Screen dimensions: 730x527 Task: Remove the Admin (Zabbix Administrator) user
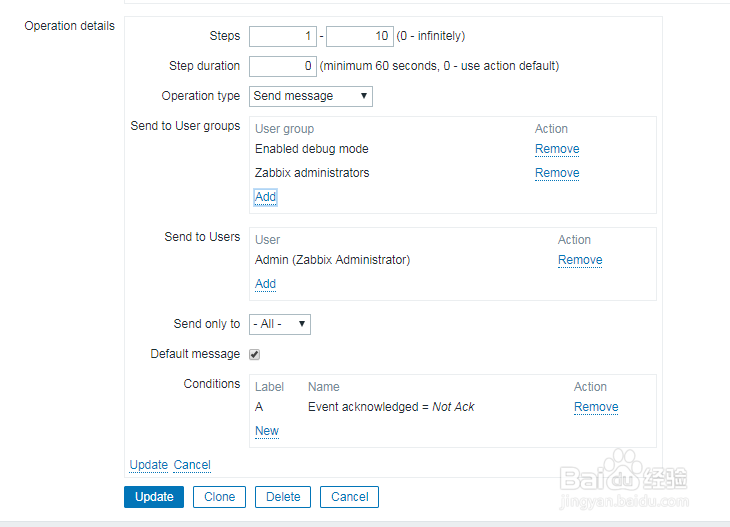click(x=580, y=260)
